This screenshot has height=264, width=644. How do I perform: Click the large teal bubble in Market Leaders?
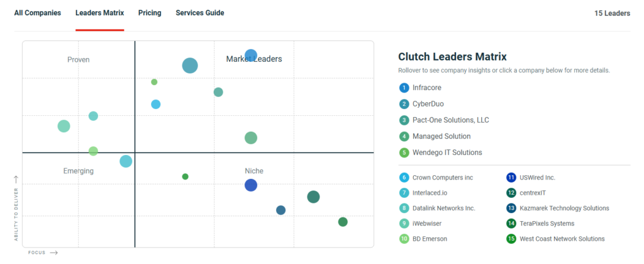(x=190, y=66)
